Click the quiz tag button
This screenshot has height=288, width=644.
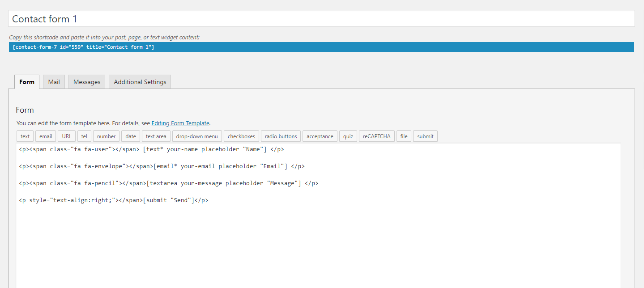[x=348, y=136]
